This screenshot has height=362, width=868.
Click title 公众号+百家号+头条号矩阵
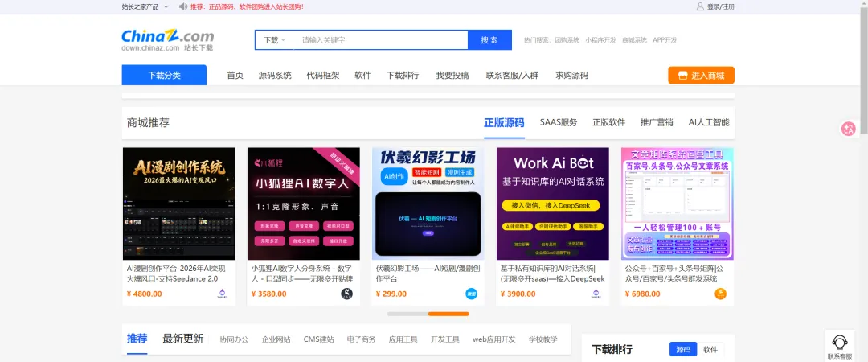click(x=674, y=274)
